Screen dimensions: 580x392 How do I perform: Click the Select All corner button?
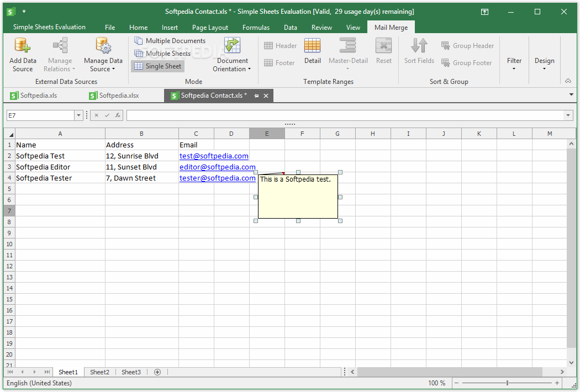click(9, 134)
